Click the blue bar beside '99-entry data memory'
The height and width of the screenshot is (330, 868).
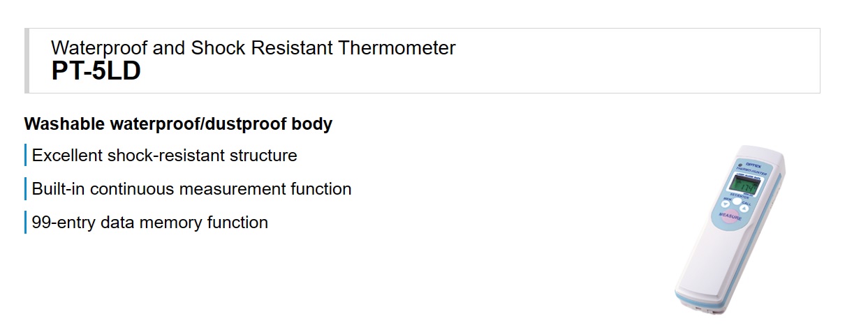point(25,222)
